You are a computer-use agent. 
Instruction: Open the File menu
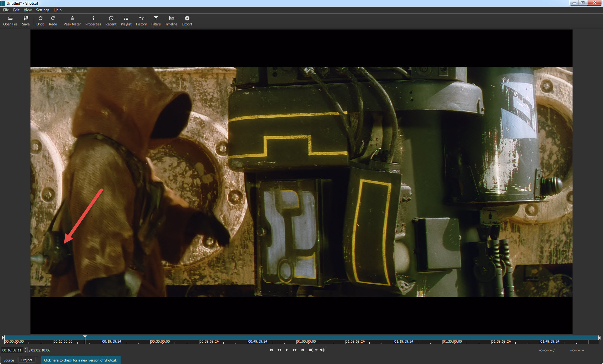click(x=6, y=10)
